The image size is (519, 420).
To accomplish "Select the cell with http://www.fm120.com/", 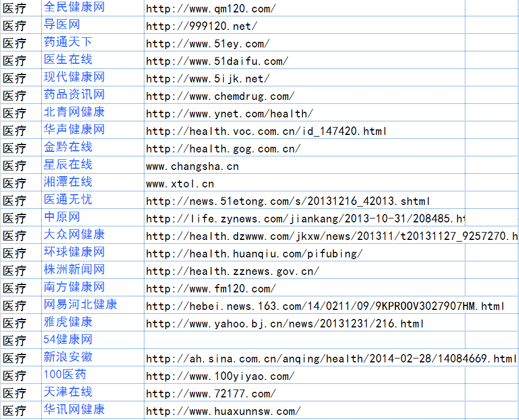I will click(305, 288).
